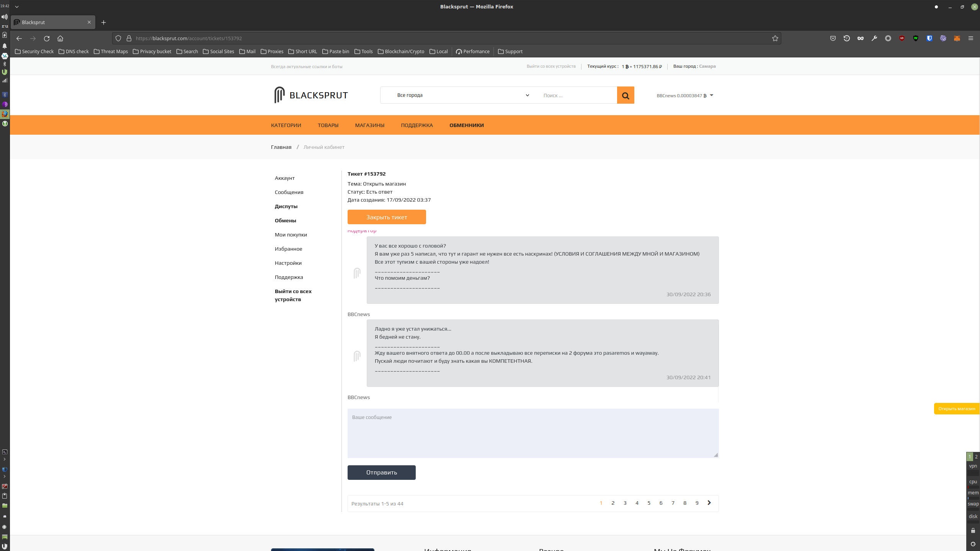Click the Поиск search input field
Viewport: 980px width, 551px height.
[x=578, y=95]
